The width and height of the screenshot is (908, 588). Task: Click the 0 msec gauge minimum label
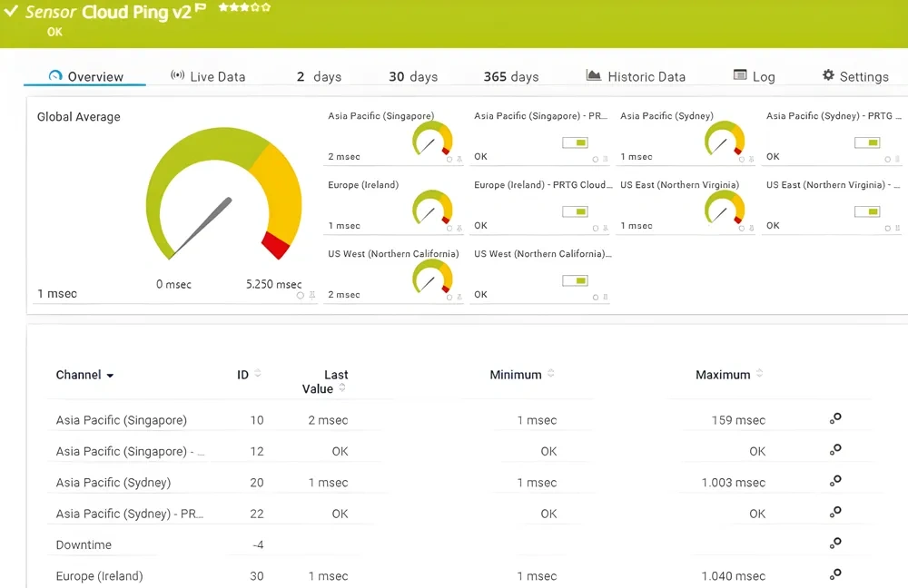tap(173, 284)
